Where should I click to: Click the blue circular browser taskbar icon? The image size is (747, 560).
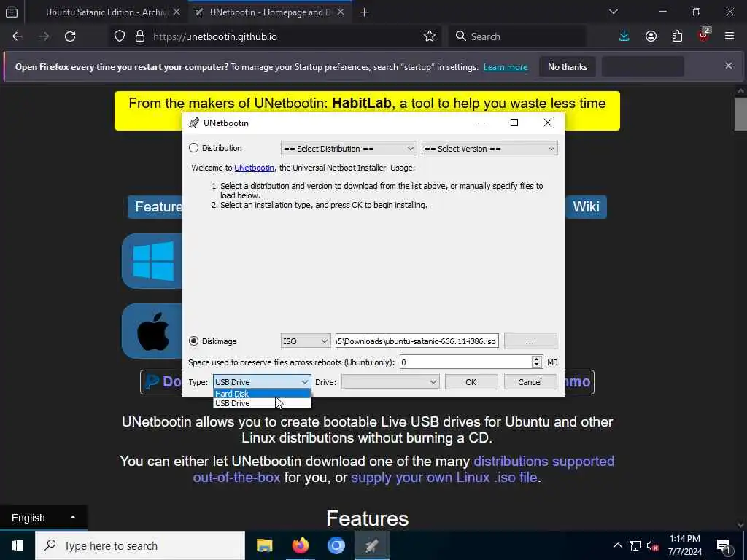(x=336, y=545)
